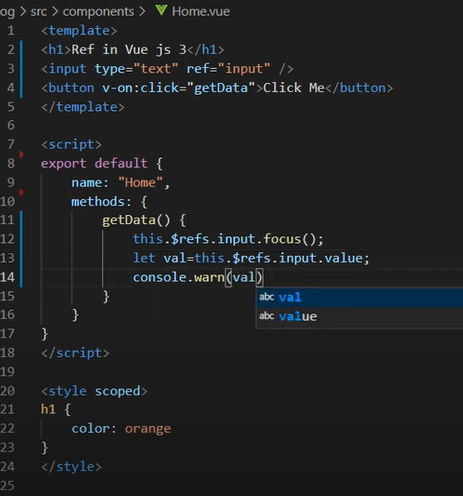Click on the 'console.warn' text
This screenshot has width=463, height=496.
click(x=178, y=277)
